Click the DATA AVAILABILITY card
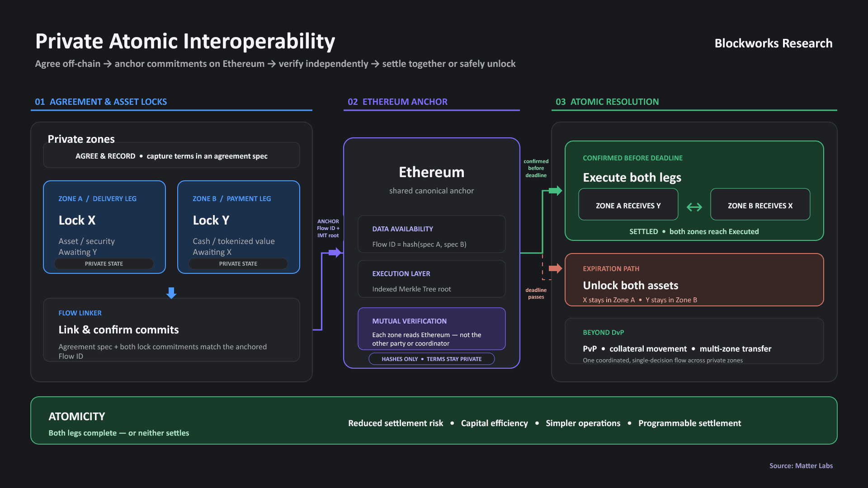 coord(432,234)
